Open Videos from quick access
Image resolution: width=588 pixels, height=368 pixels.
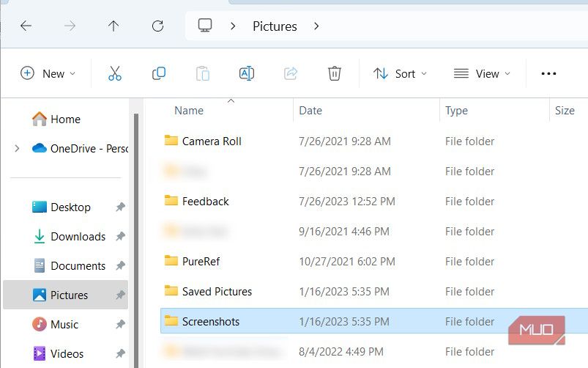59,353
